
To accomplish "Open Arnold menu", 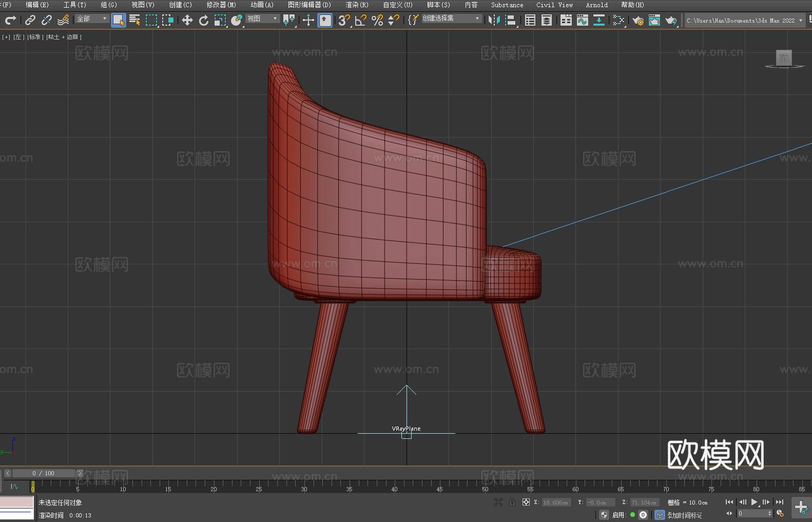I will pyautogui.click(x=596, y=5).
